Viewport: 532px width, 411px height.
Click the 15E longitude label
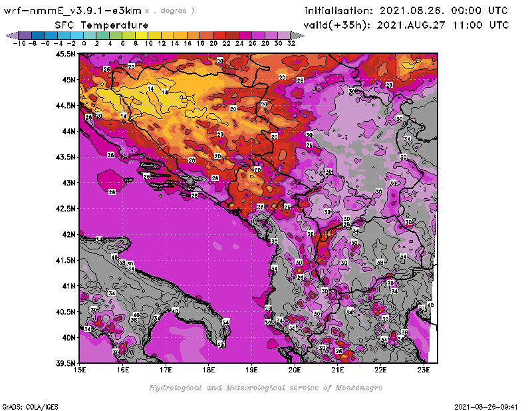coord(80,370)
